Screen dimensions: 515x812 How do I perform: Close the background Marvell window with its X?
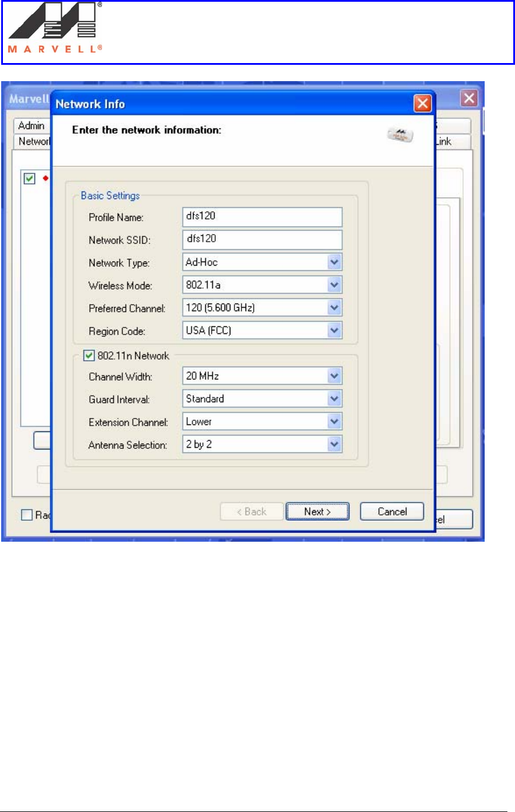pos(470,98)
